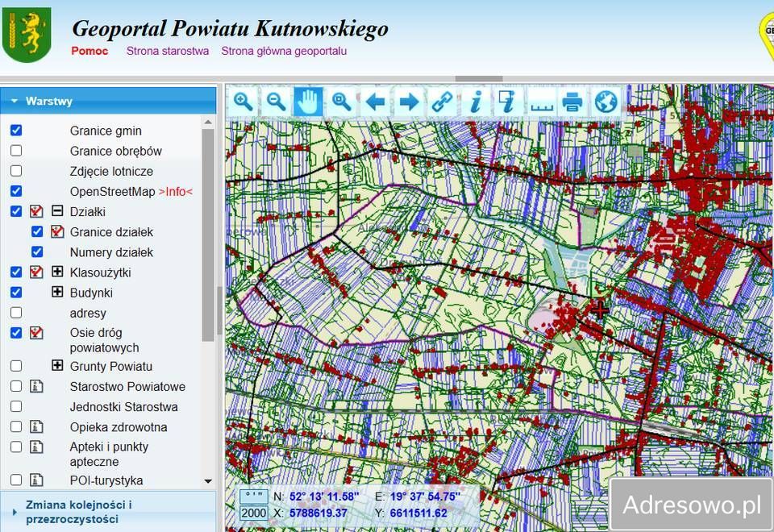Collapse the Działki layer group
Screen dimensions: 774x532
(57, 211)
